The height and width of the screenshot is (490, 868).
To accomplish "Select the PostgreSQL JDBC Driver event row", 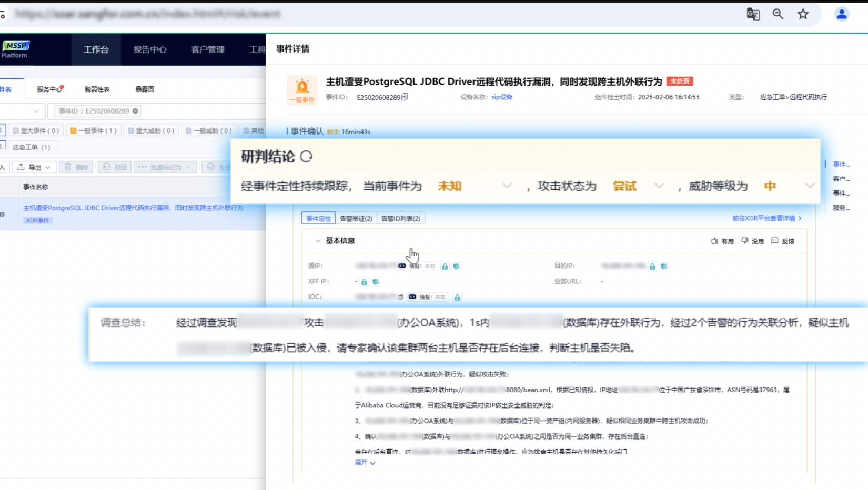I will [x=133, y=208].
